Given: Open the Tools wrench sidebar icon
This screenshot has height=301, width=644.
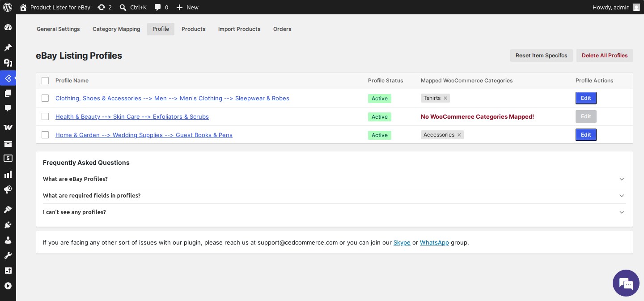Looking at the screenshot, I should click(8, 255).
